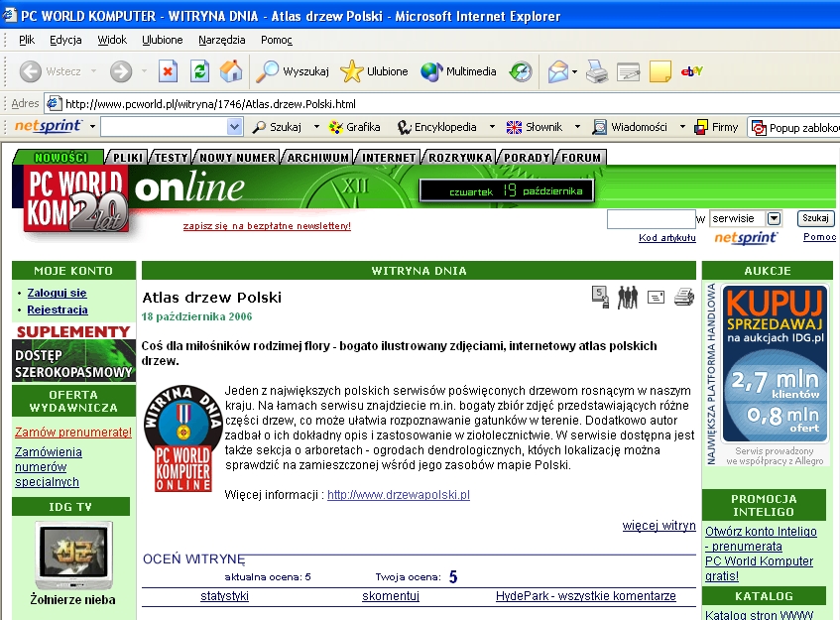Print the article using the article's printer icon

point(684,296)
